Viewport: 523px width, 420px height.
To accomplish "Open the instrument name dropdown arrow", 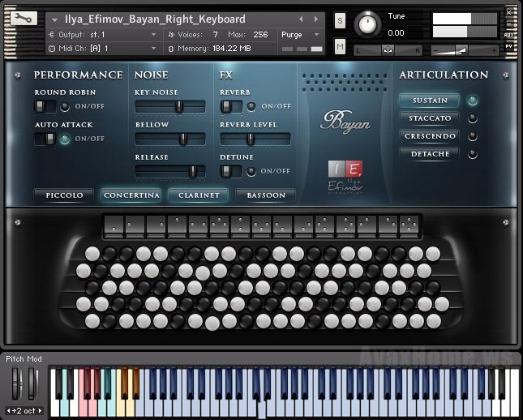I will tap(54, 20).
